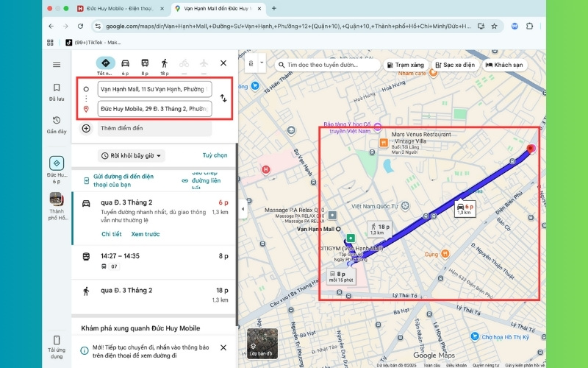Open the Google Maps hamburger menu
The width and height of the screenshot is (588, 368).
(x=57, y=65)
